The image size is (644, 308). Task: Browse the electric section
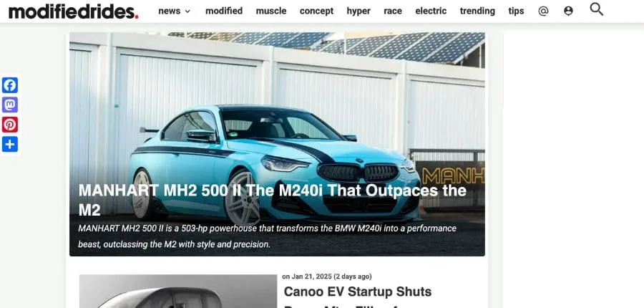[431, 11]
